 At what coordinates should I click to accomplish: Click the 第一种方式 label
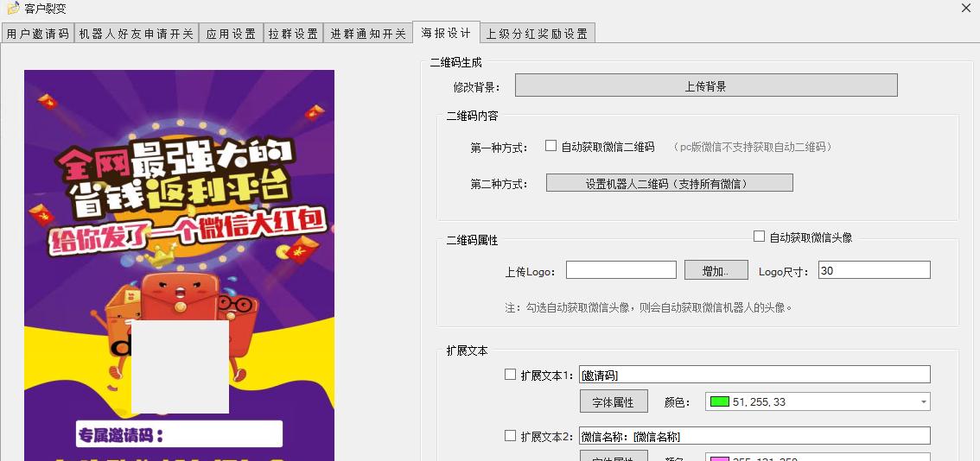pyautogui.click(x=500, y=148)
